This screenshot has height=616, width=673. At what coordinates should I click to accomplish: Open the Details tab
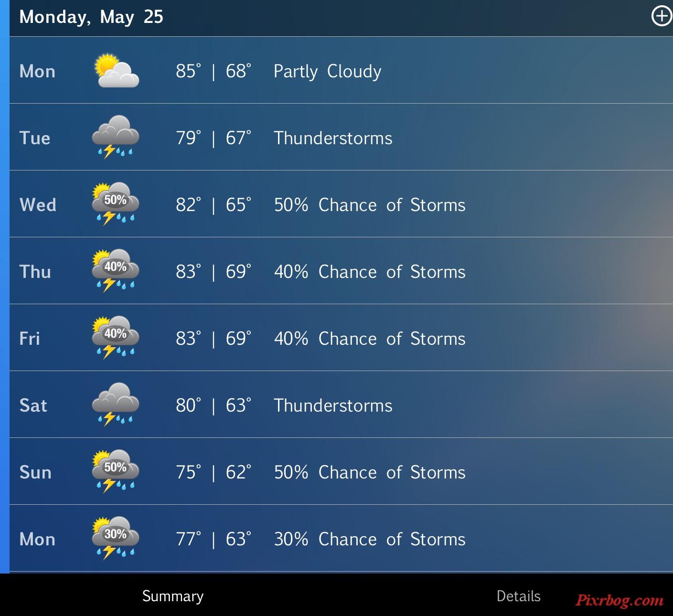click(518, 596)
